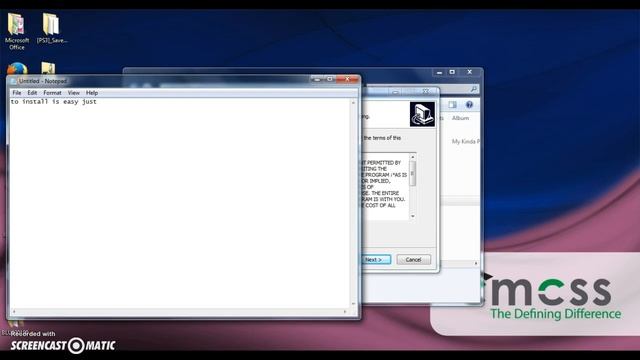Click Notepad's horizontal scrollbar right arrow

click(345, 312)
